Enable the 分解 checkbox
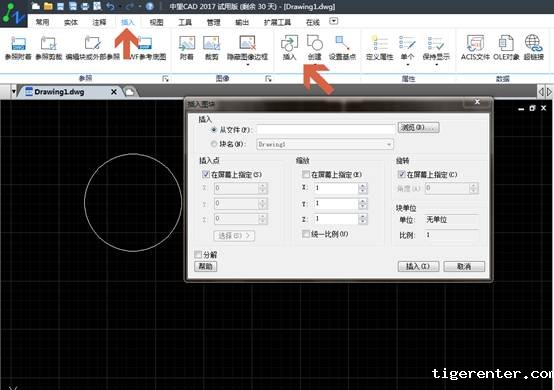 [198, 254]
